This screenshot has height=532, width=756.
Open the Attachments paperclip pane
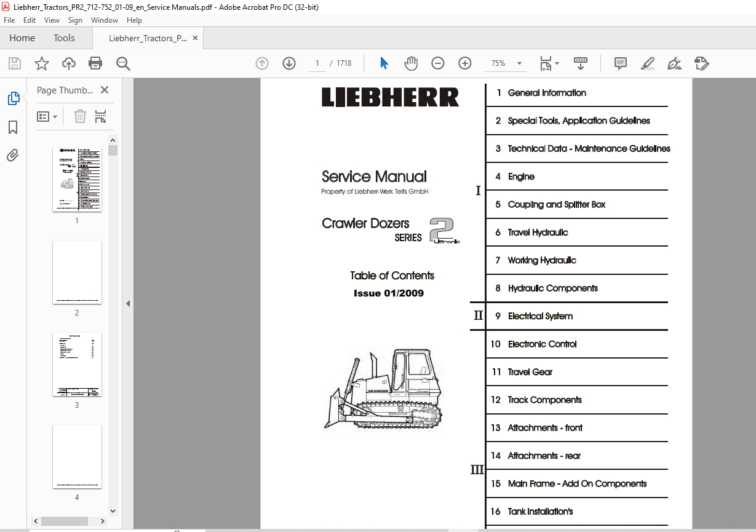(x=13, y=155)
